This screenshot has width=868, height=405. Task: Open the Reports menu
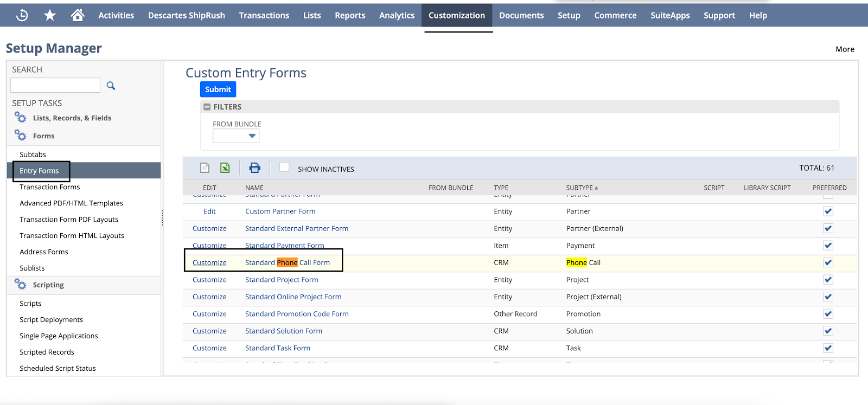pos(350,15)
